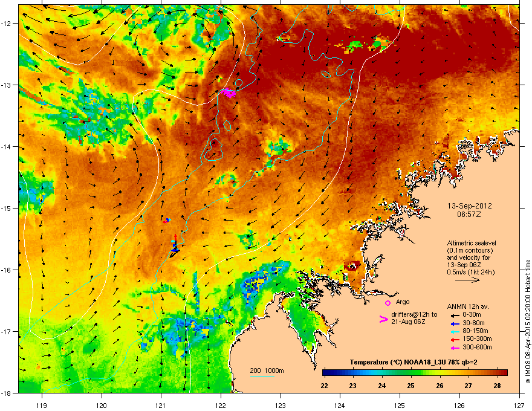Click the cyan isobath legend line under 200 1000m
The width and height of the screenshot is (532, 411).
click(262, 376)
